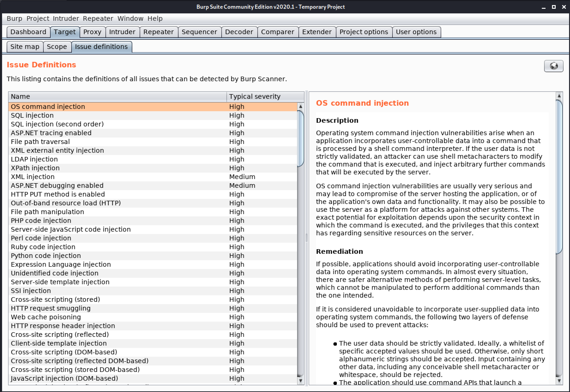The image size is (570, 392).
Task: Open the Burp menu
Action: [14, 18]
